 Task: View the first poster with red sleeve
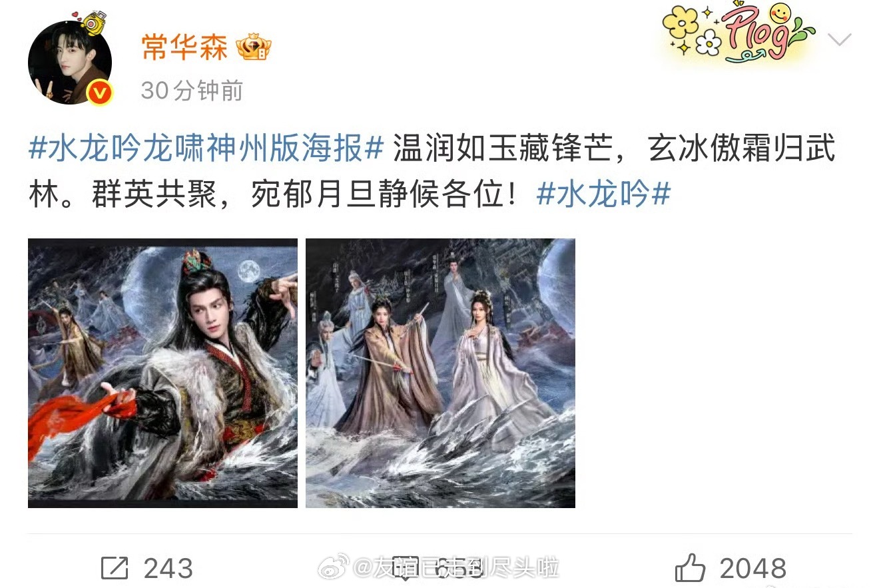click(162, 373)
